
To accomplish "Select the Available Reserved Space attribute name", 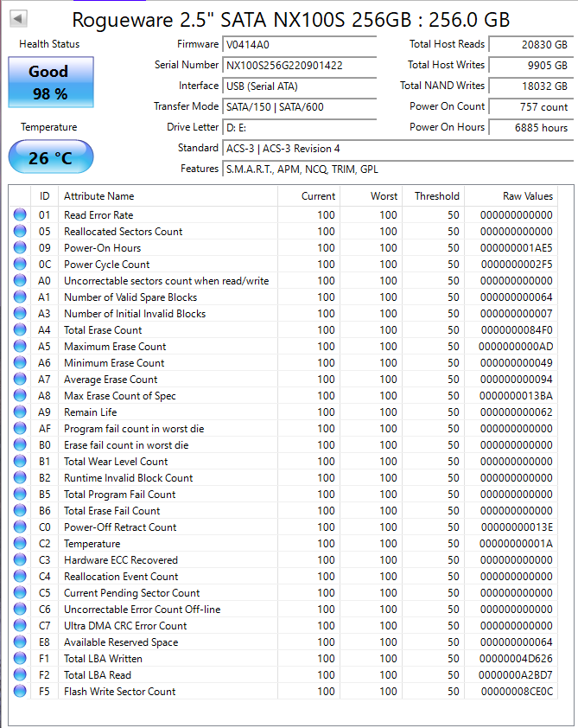I will pyautogui.click(x=121, y=642).
